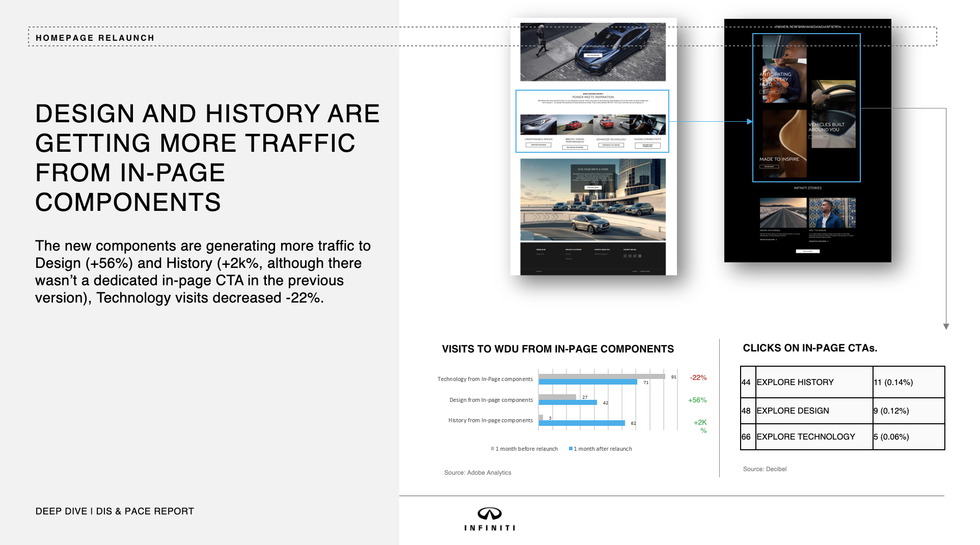
Task: Click the HOMEPAGE RELAUNCH header label
Action: (x=95, y=38)
